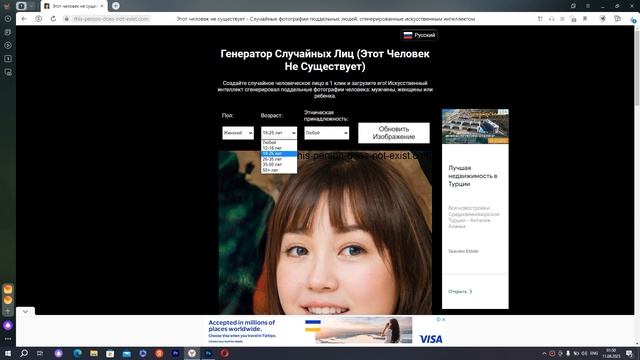The width and height of the screenshot is (640, 360).
Task: Click the generated face image
Action: point(325,233)
